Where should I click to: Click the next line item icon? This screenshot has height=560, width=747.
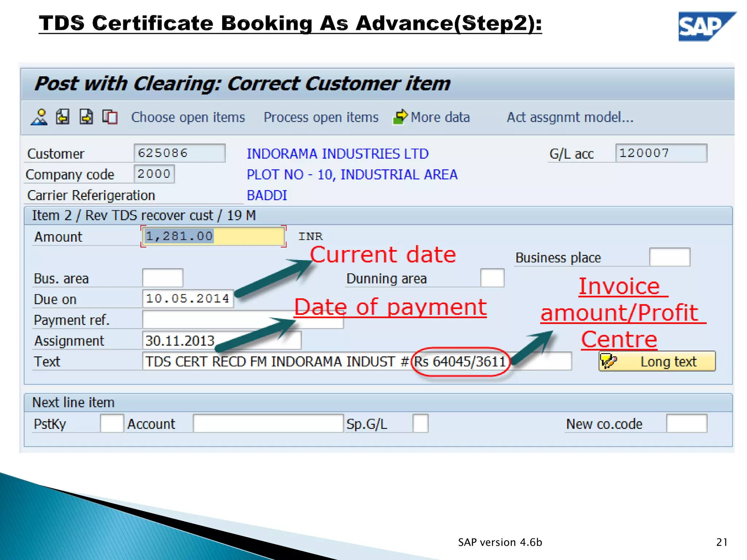[86, 117]
